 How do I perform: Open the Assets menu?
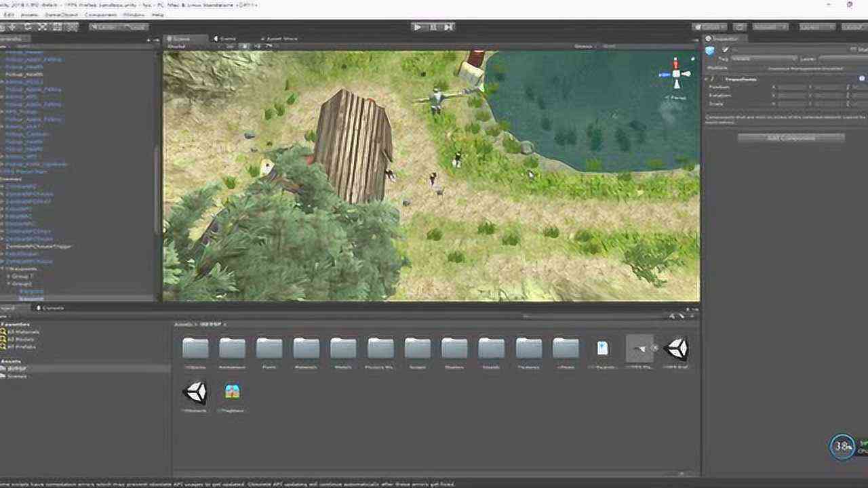point(30,14)
